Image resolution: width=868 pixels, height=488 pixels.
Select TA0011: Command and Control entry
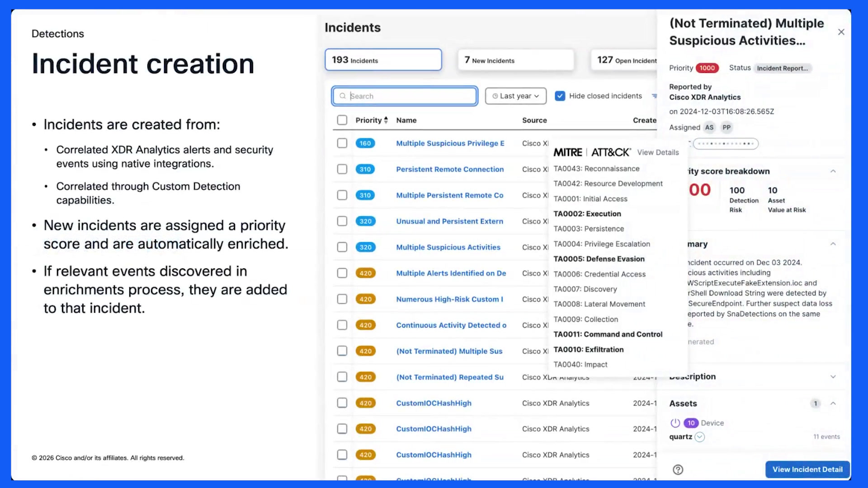point(608,334)
